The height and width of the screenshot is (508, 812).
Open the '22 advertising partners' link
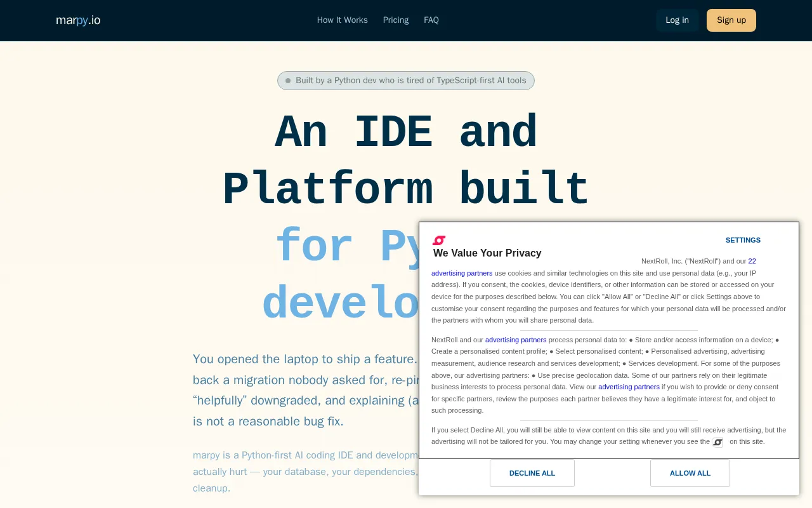coord(462,273)
